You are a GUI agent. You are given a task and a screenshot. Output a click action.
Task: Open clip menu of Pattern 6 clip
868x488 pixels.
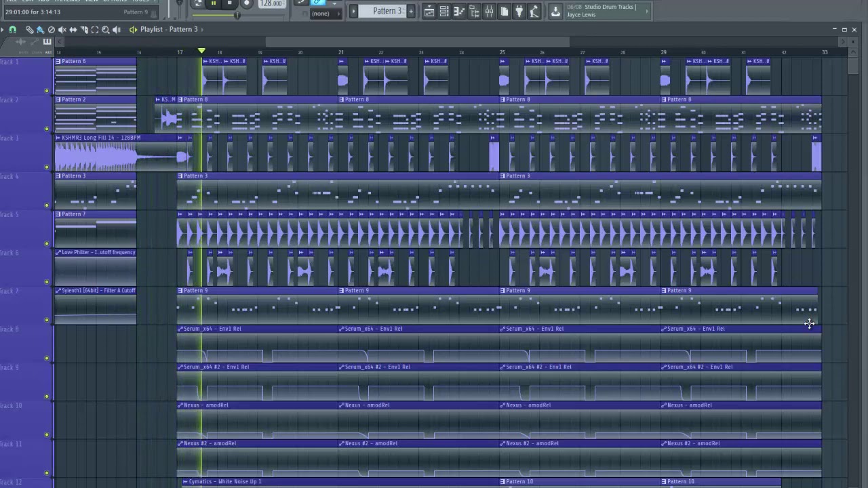(x=58, y=61)
